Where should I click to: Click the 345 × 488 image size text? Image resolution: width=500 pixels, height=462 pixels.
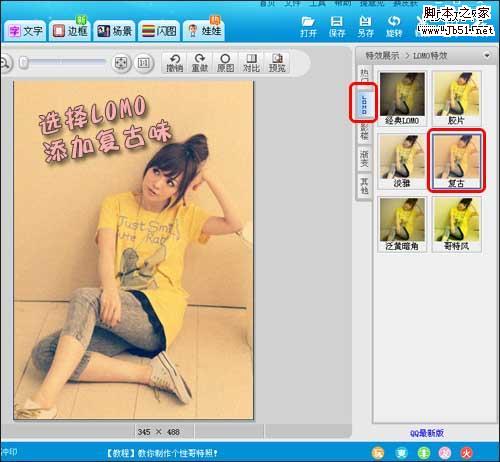coord(158,432)
